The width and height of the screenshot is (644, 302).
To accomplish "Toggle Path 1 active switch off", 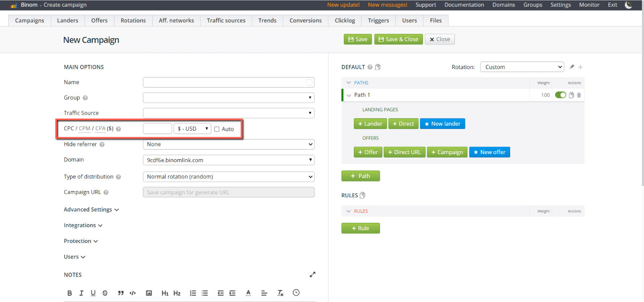I will click(x=560, y=95).
